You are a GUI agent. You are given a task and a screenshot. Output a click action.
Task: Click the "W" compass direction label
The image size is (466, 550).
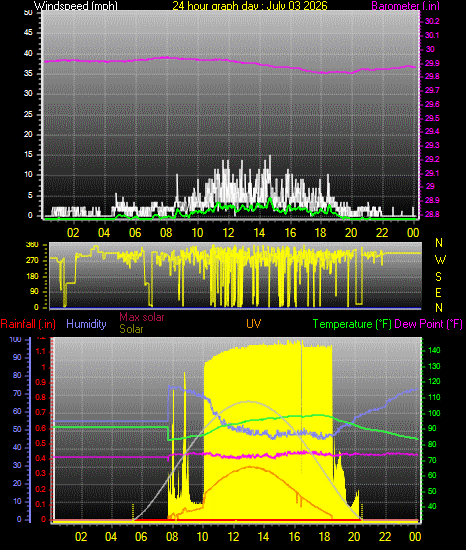pos(440,260)
